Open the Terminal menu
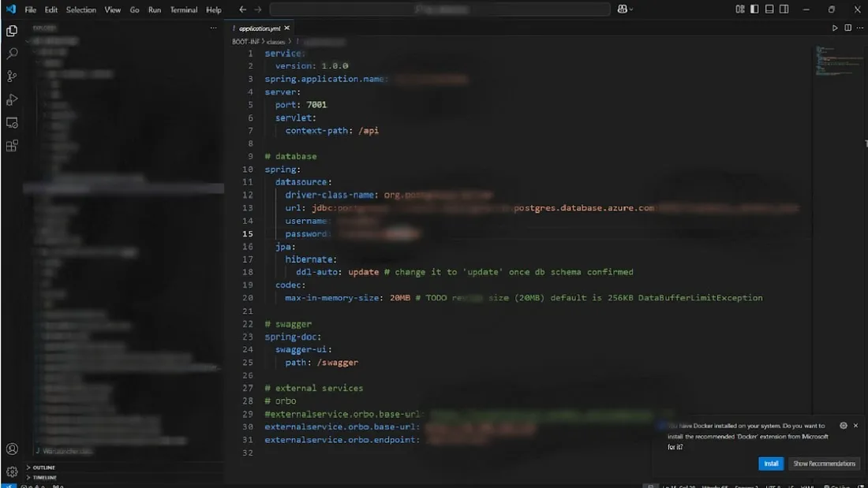The image size is (868, 488). click(183, 10)
